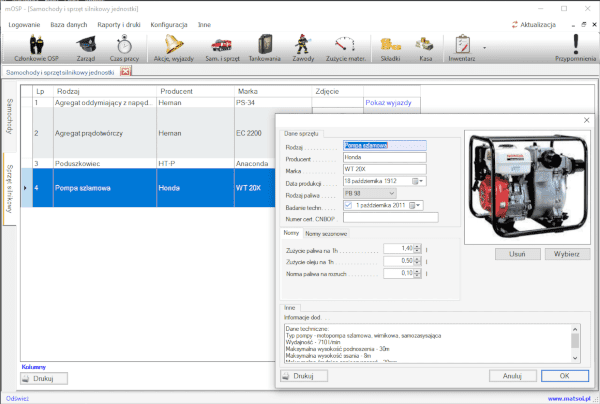
Task: Open Składki coins icon
Action: tap(390, 47)
